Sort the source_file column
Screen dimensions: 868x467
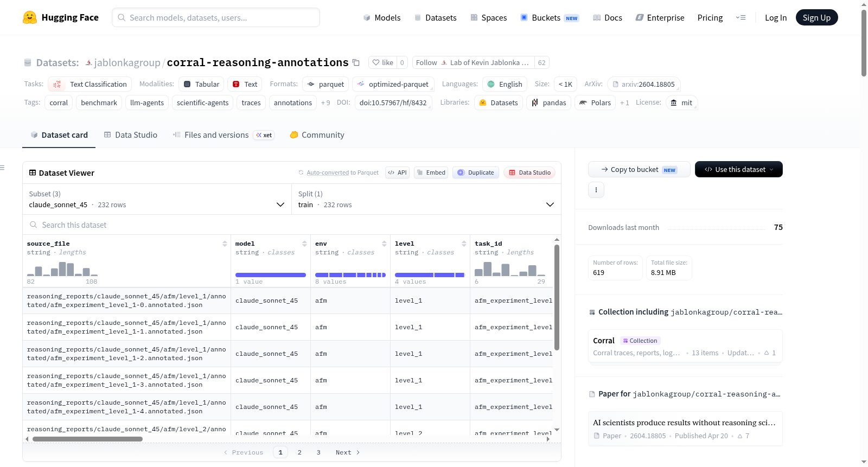point(225,244)
